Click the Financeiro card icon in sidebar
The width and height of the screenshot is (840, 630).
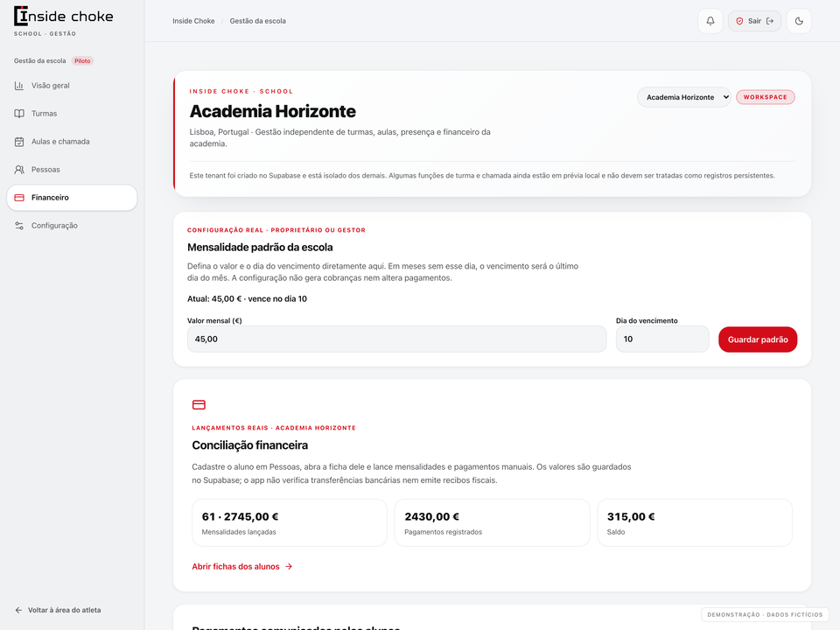pyautogui.click(x=19, y=198)
